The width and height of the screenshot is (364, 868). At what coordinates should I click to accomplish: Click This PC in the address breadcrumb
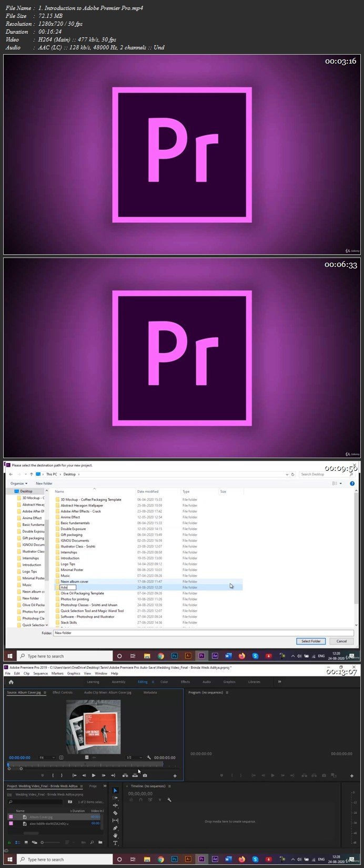coord(52,474)
